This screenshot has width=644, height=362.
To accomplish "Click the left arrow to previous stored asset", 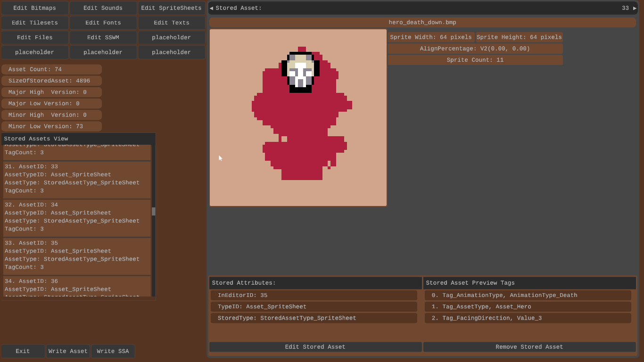I will point(211,8).
